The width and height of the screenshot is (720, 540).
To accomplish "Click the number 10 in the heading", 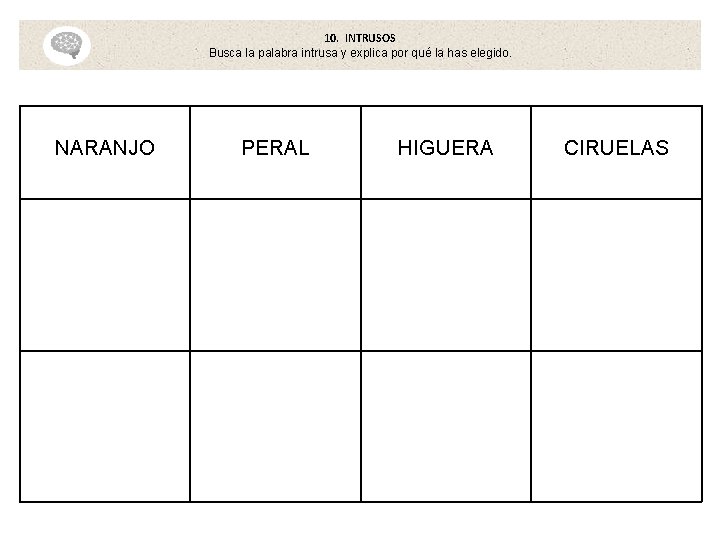I will click(x=331, y=38).
